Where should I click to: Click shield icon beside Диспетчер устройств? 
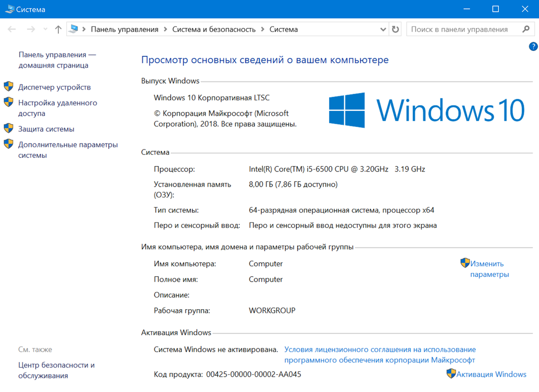click(9, 86)
